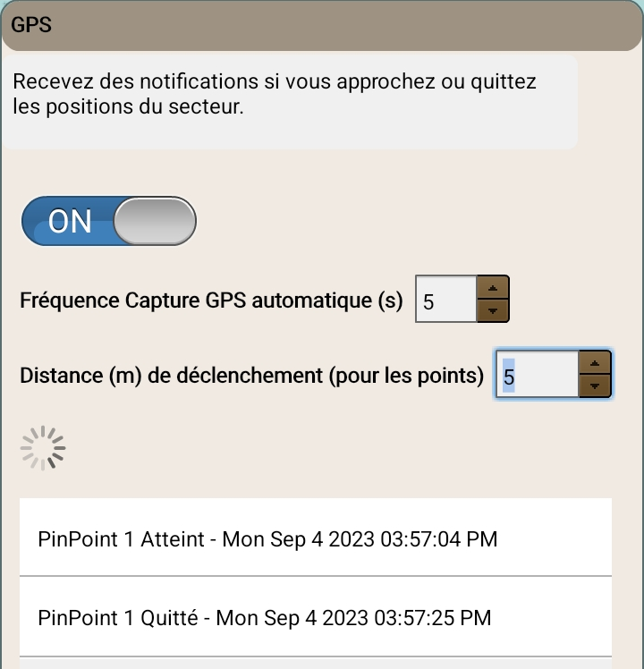Click the GPS title text

click(x=31, y=25)
